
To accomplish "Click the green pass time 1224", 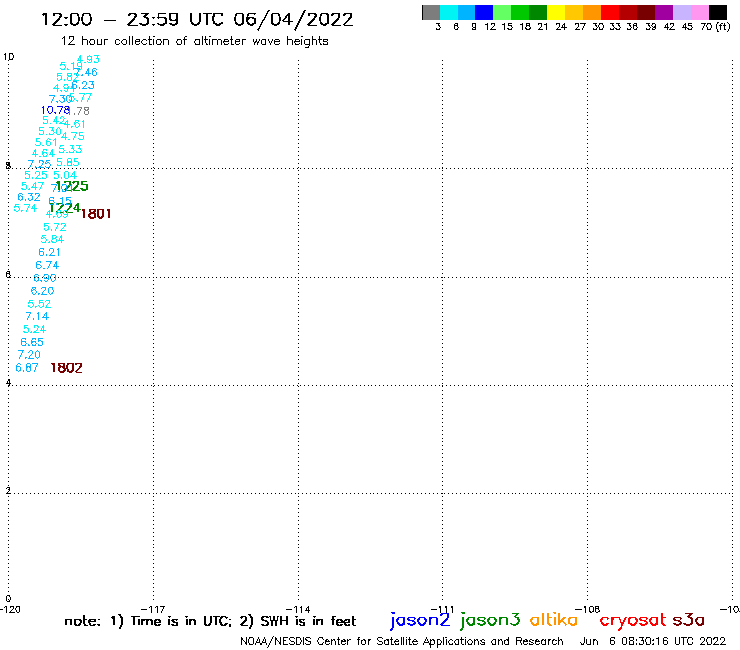I will point(65,208).
